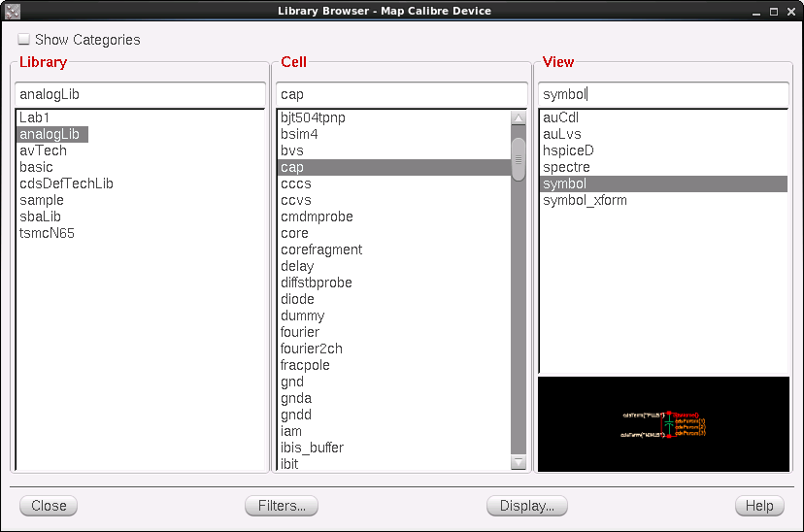
Task: Maximize the Library Browser window
Action: (x=774, y=12)
